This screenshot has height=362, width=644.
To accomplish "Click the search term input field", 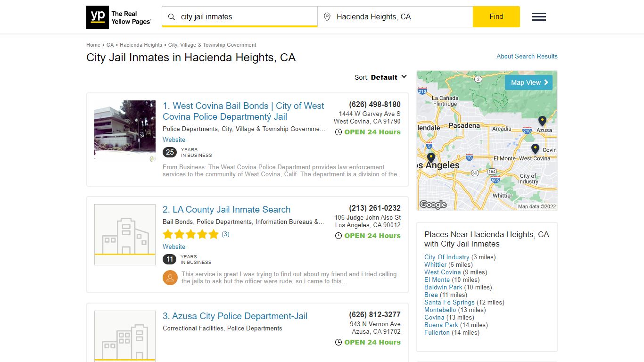I will pyautogui.click(x=239, y=16).
